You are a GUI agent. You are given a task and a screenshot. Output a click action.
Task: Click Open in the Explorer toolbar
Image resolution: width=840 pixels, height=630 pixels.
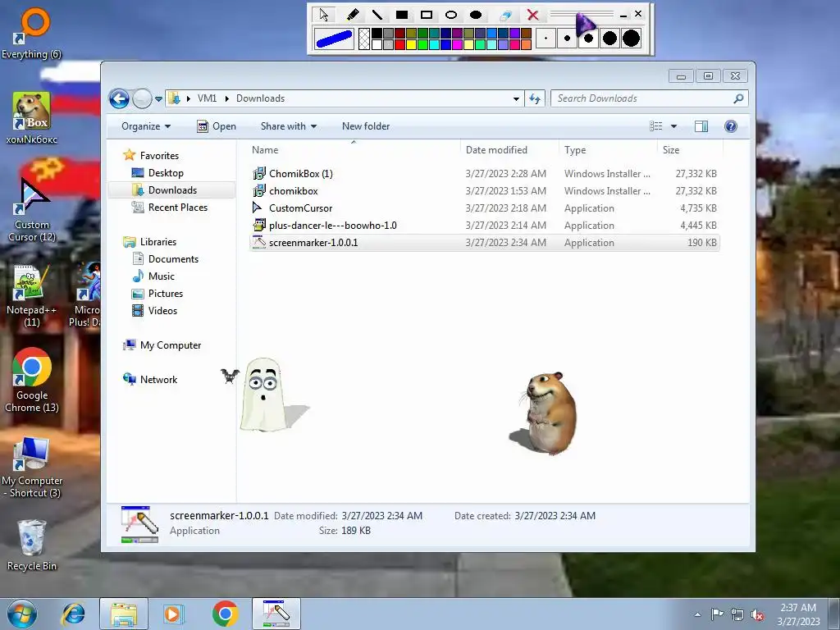(217, 126)
